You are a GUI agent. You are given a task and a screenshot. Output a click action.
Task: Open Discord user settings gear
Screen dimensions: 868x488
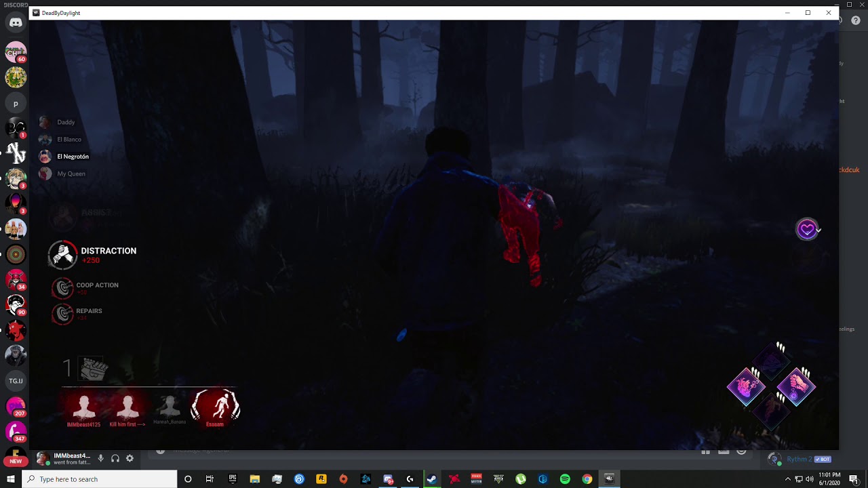coord(130,459)
